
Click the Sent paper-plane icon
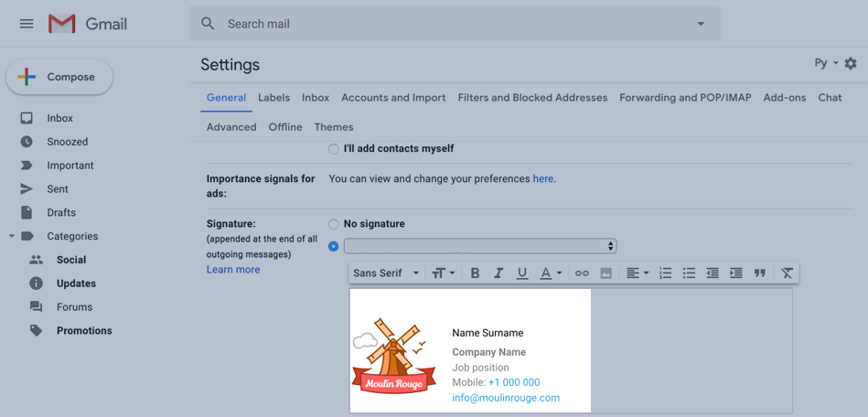[x=27, y=189]
